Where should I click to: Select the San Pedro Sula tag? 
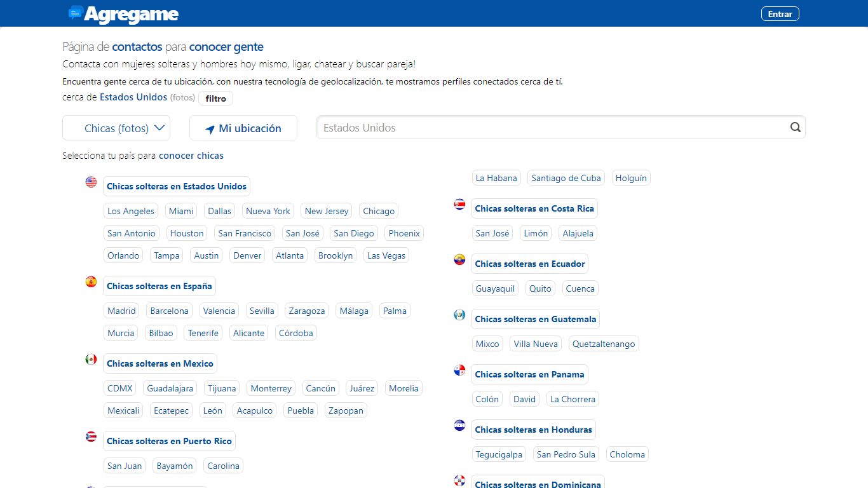tap(566, 454)
